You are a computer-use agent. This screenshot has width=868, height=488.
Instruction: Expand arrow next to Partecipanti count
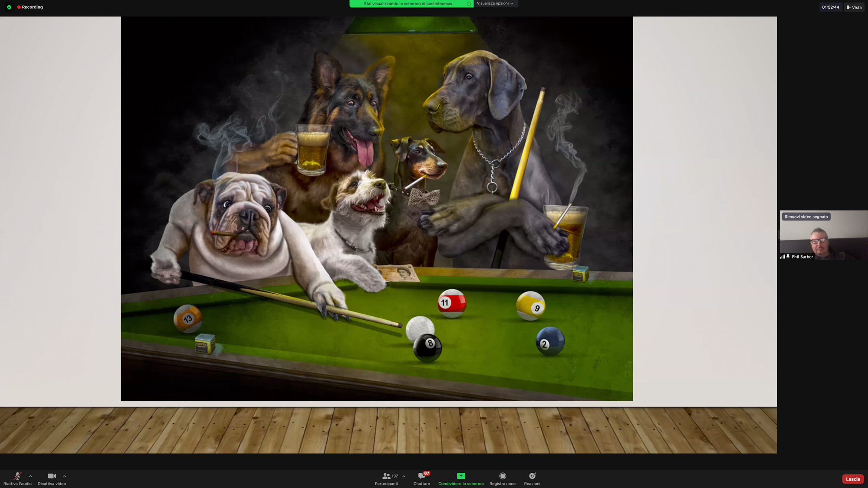click(x=404, y=476)
